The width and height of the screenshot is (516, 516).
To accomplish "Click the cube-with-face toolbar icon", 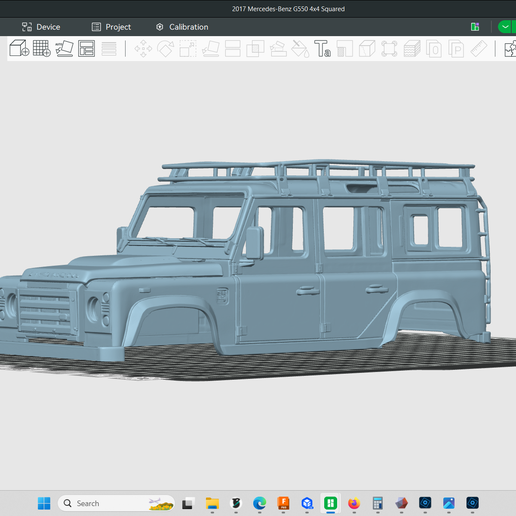I will 367,49.
